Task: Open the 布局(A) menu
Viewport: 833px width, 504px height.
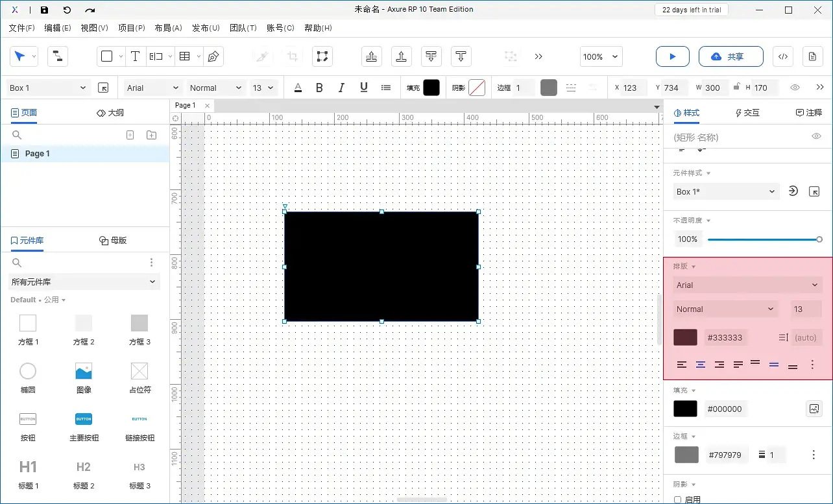Action: pos(168,28)
